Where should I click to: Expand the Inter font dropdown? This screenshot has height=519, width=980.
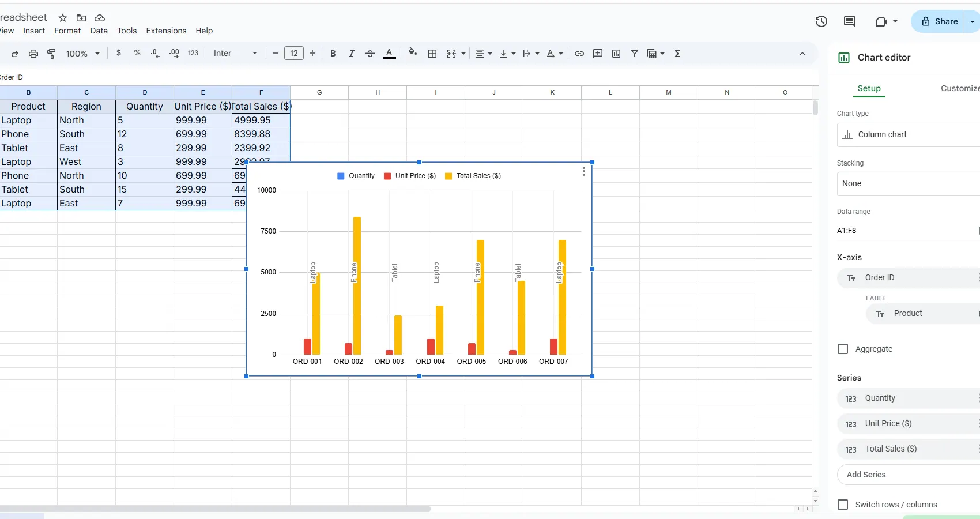click(235, 54)
